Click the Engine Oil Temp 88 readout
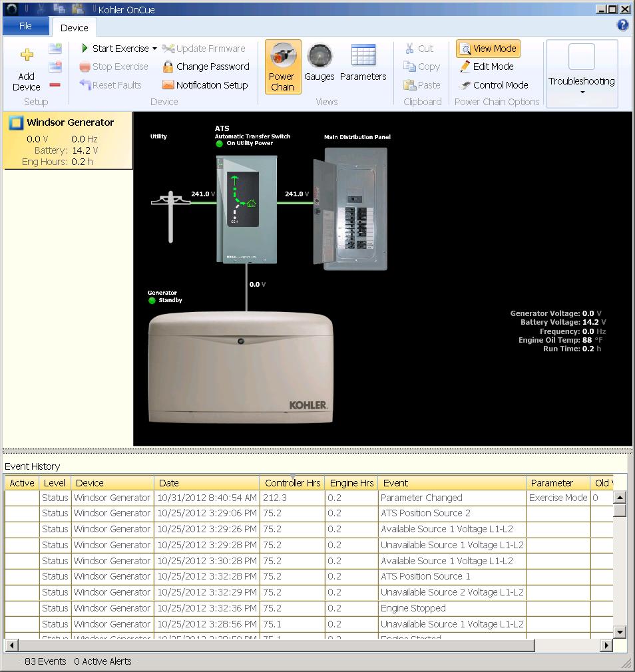This screenshot has height=672, width=635. (560, 340)
